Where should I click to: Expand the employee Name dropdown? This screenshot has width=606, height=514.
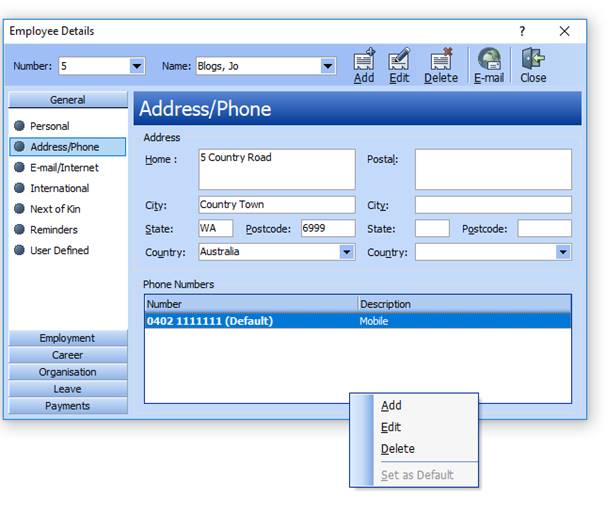(328, 66)
